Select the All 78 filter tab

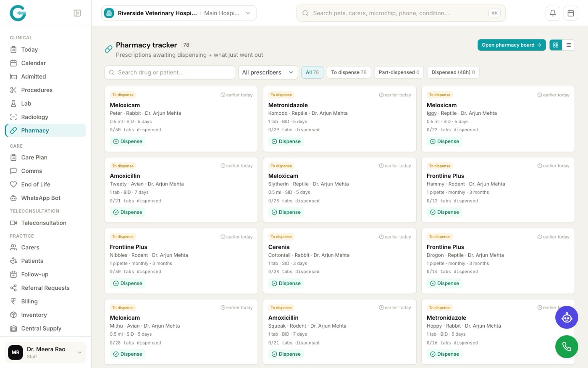click(x=312, y=72)
